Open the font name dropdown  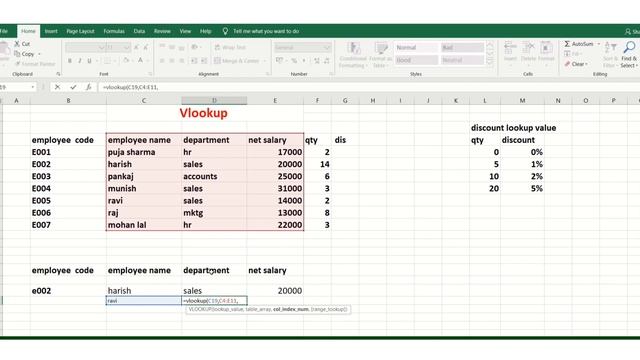(x=101, y=48)
